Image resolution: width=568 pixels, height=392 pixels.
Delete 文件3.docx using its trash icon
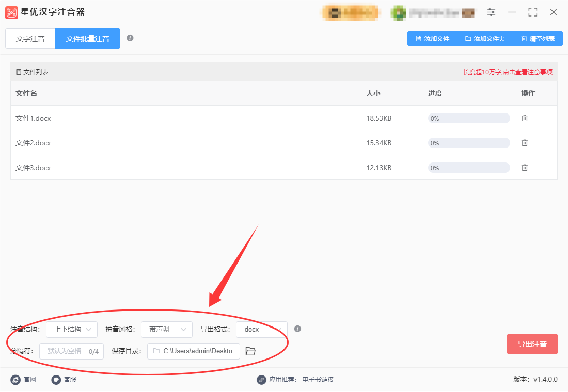tap(525, 168)
